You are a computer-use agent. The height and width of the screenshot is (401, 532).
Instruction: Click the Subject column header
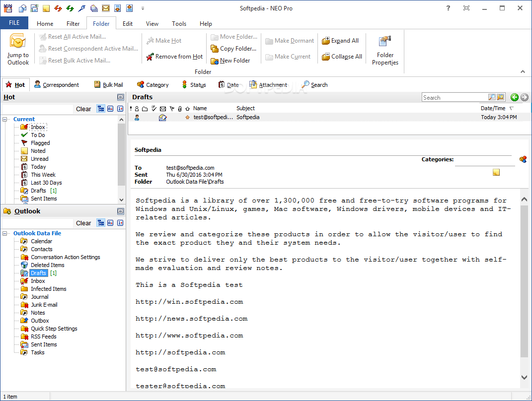point(246,109)
